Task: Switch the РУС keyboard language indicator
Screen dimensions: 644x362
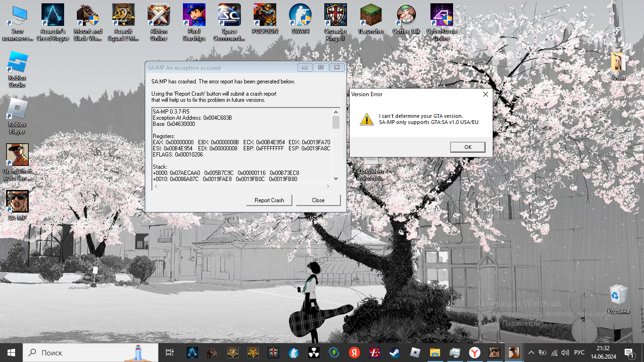Action: pyautogui.click(x=579, y=353)
